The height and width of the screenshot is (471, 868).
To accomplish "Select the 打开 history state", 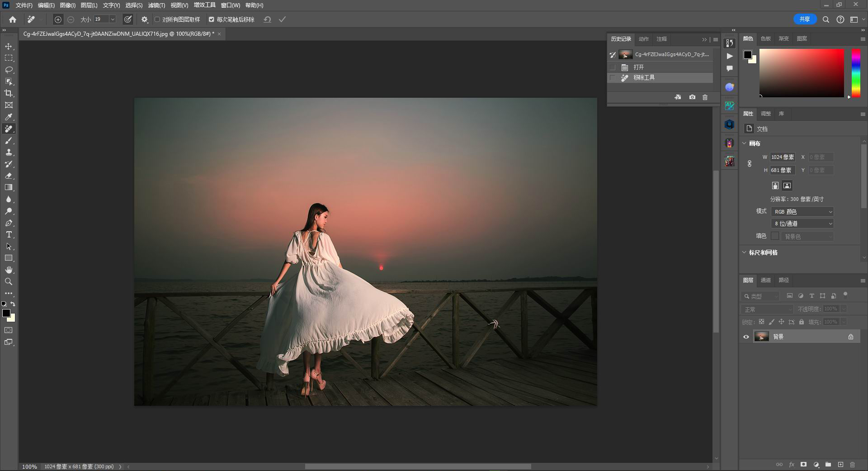I will pyautogui.click(x=660, y=67).
